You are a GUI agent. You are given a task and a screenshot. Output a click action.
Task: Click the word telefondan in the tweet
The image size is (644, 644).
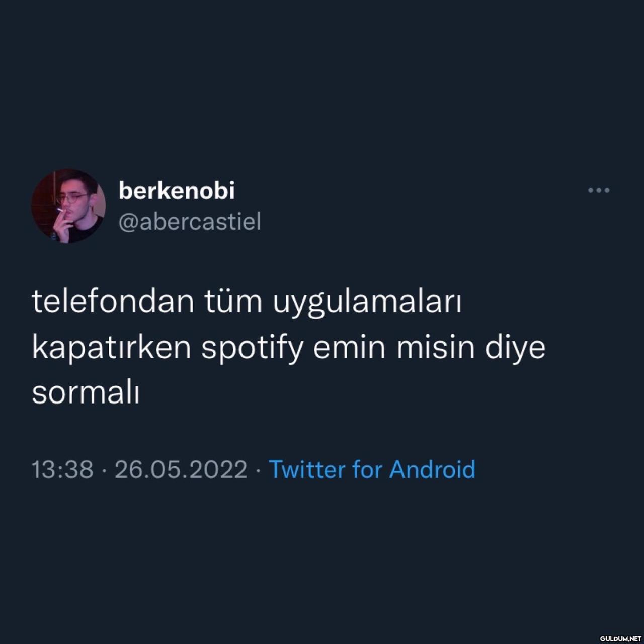tap(113, 302)
